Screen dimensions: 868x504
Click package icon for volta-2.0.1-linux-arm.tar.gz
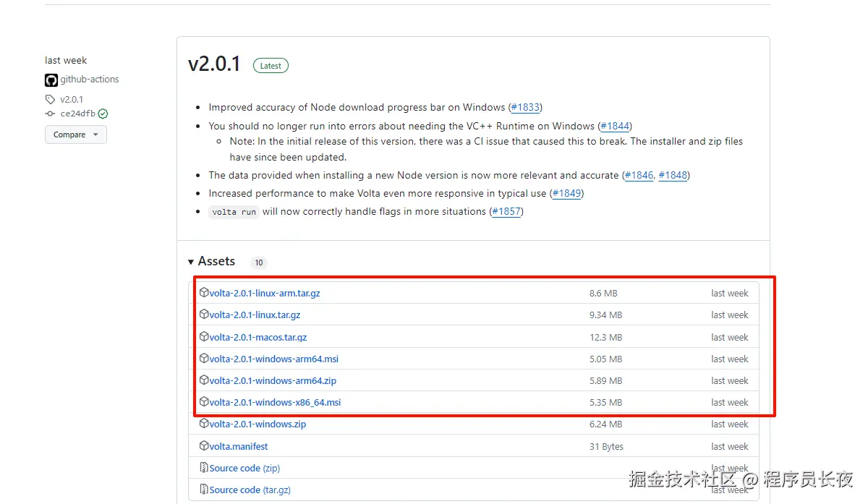click(204, 293)
